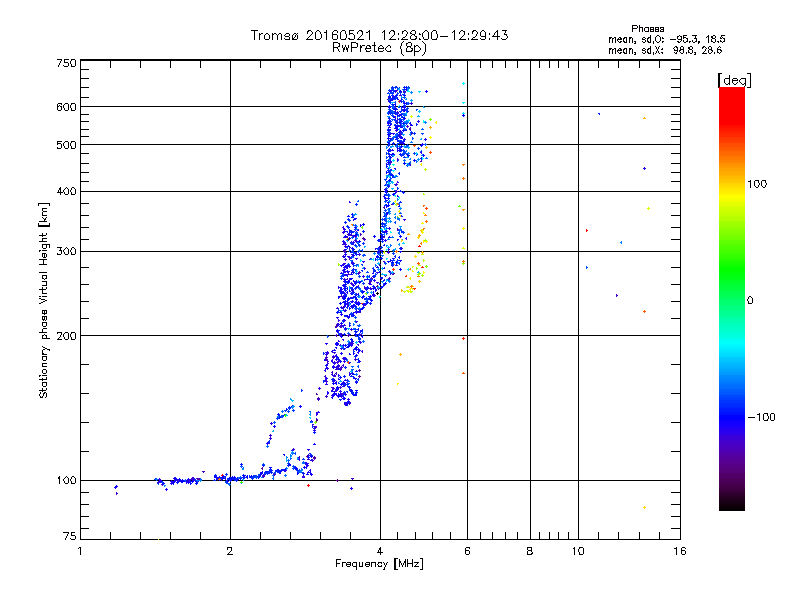Screen dimensions: 800x600
Task: Click the '[deg]' colorbar unit label
Action: coord(734,80)
